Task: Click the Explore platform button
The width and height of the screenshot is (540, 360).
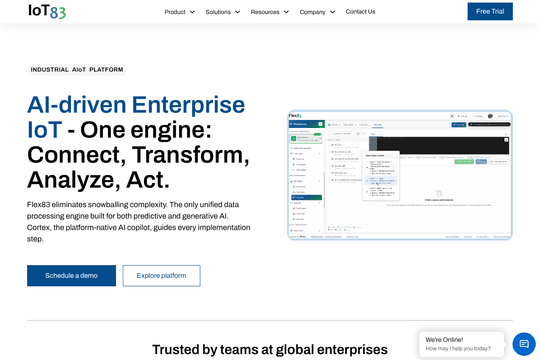Action: pos(162,276)
